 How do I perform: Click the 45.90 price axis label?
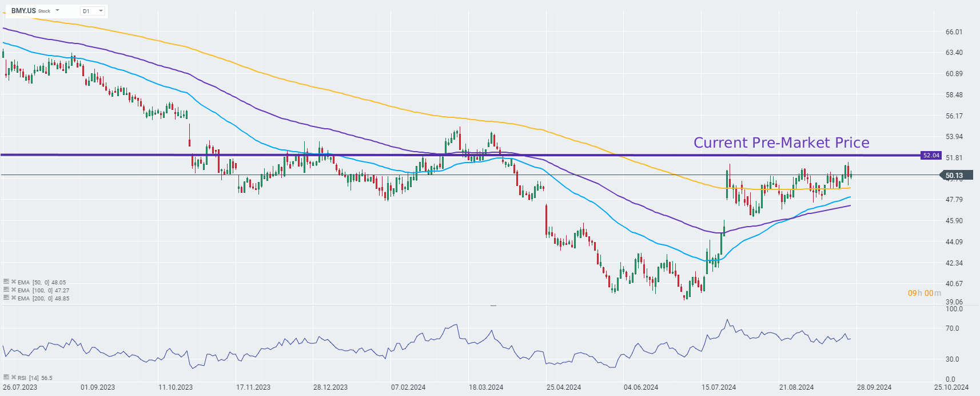pyautogui.click(x=954, y=221)
